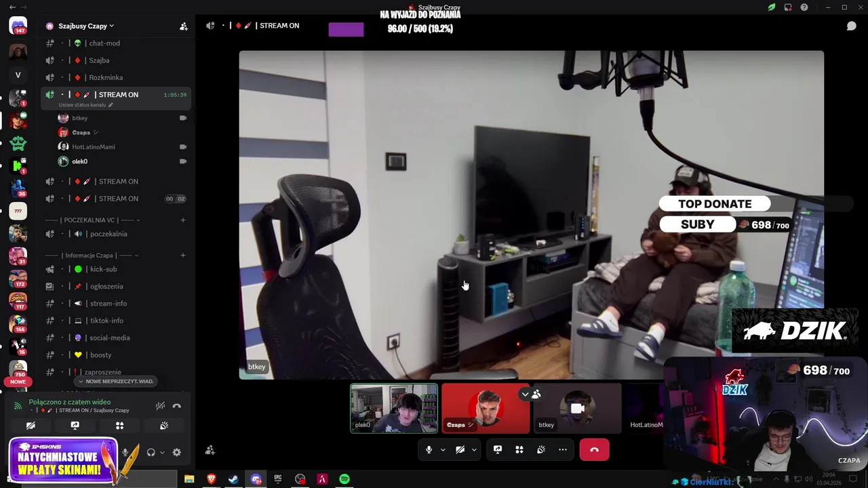Viewport: 868px width, 488px height.
Task: Toggle member list pill on Czapa tile
Action: click(530, 394)
